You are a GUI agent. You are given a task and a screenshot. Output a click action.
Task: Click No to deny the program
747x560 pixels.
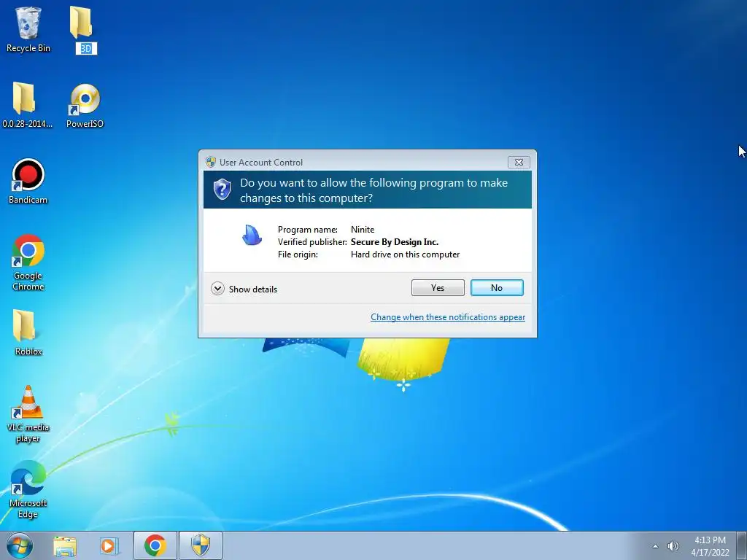click(497, 287)
